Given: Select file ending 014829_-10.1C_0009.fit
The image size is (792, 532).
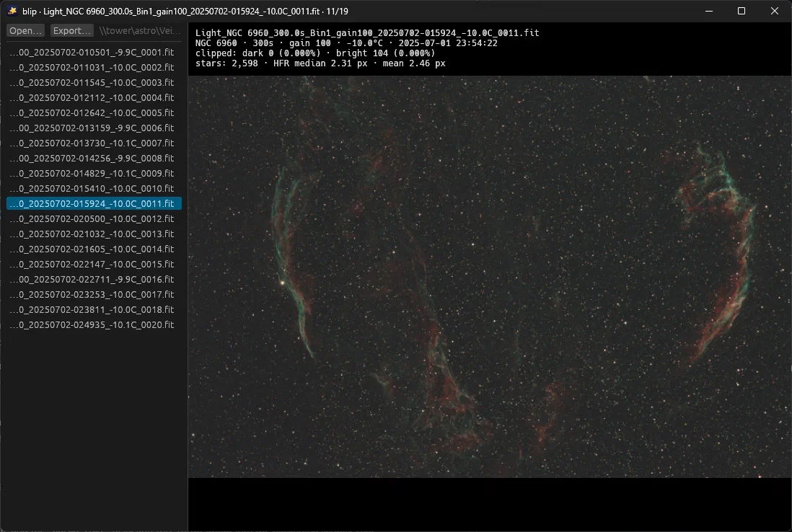Looking at the screenshot, I should 94,173.
